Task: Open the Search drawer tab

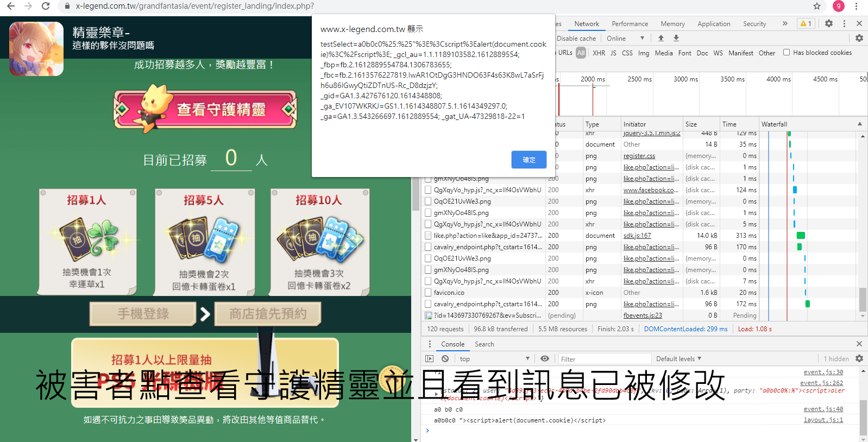Action: click(485, 344)
